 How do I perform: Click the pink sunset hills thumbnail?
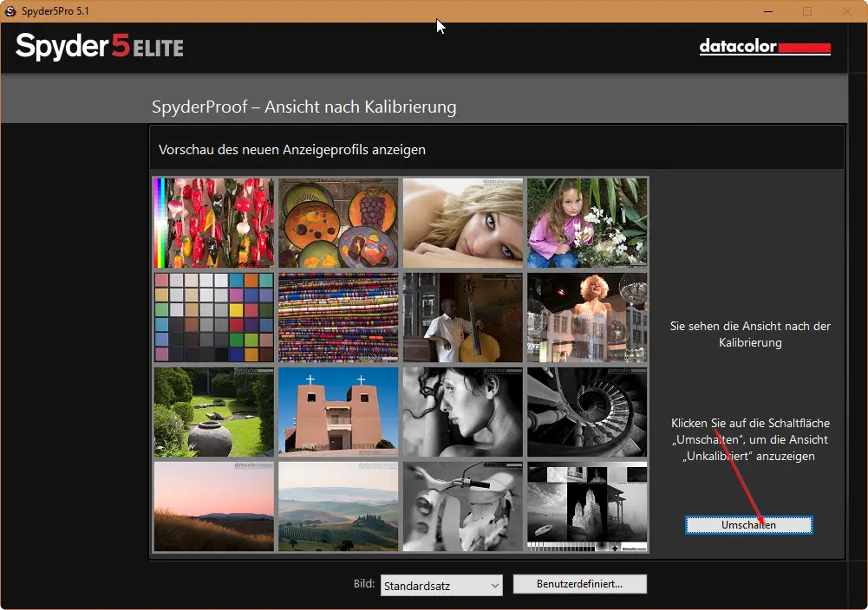(x=213, y=507)
